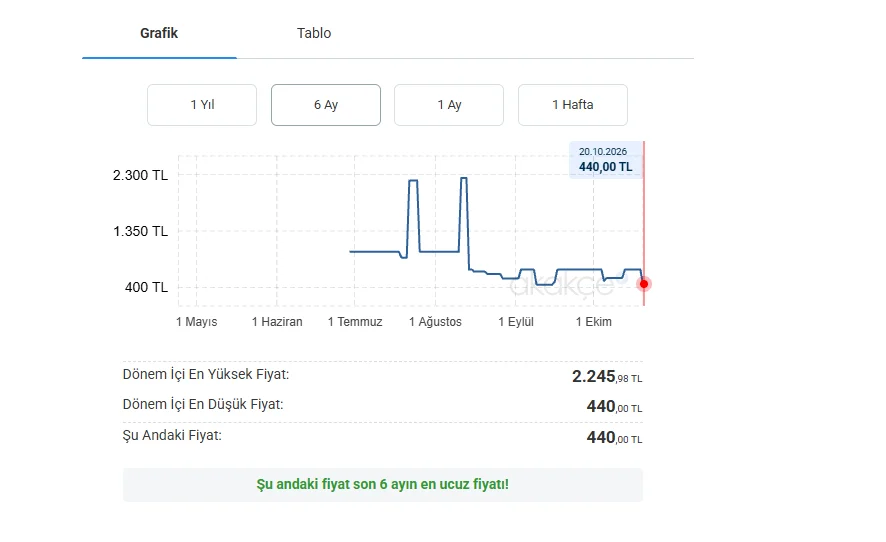Switch to the Grafik tab

pos(159,33)
